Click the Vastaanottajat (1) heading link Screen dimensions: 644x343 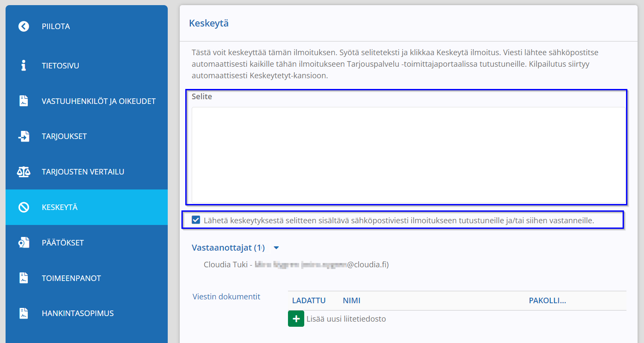tap(228, 248)
